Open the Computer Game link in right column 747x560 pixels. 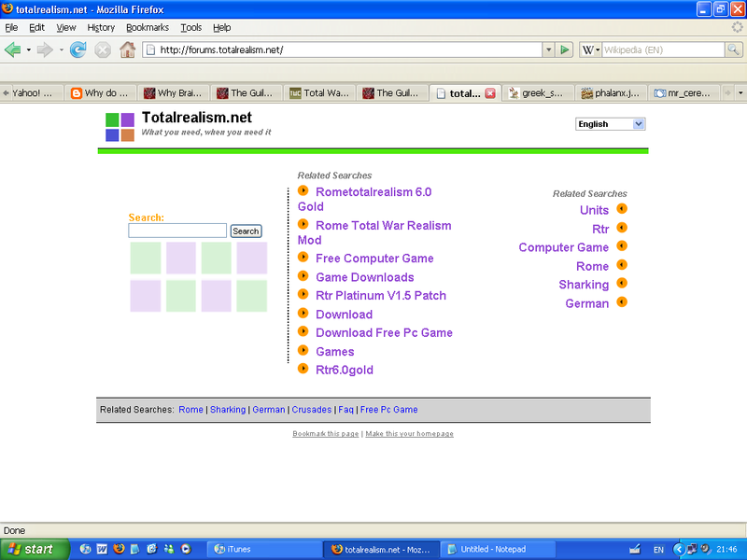point(564,247)
